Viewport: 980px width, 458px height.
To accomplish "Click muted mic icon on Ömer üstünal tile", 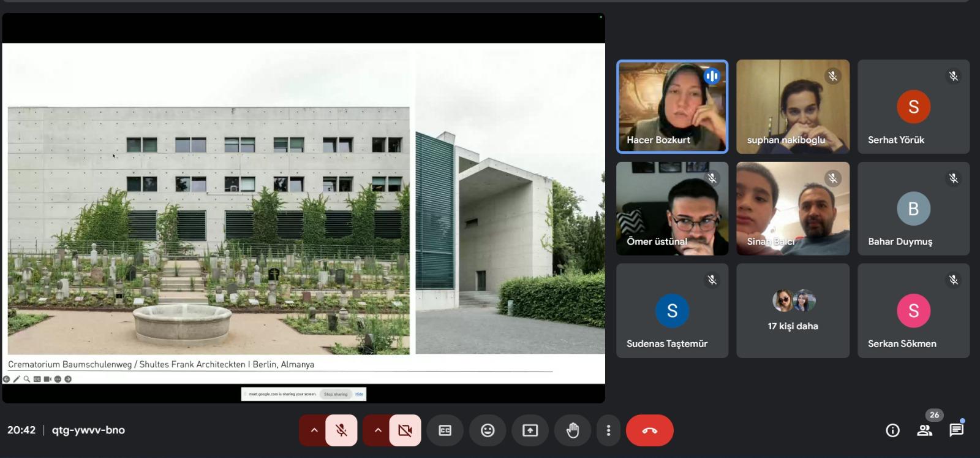I will pyautogui.click(x=712, y=178).
